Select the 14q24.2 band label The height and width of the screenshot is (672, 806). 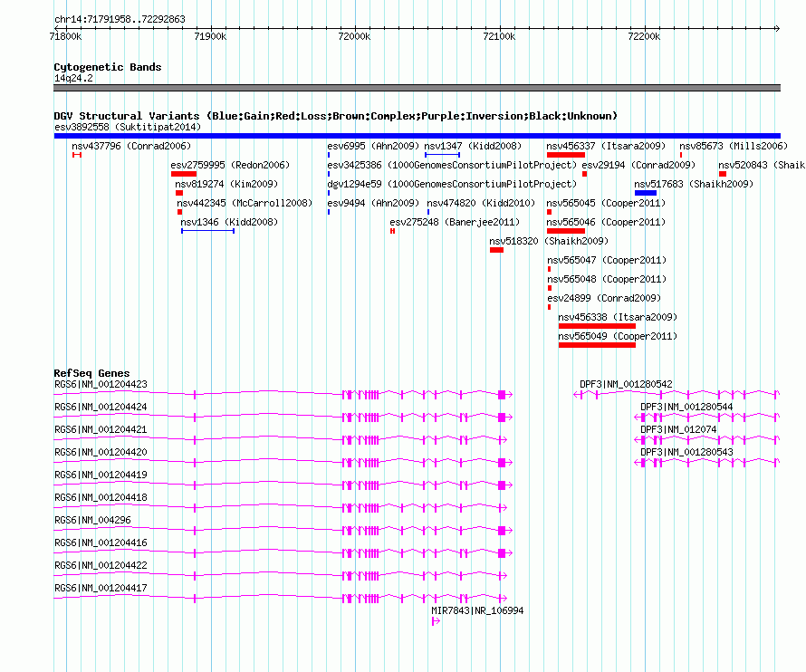tap(73, 78)
